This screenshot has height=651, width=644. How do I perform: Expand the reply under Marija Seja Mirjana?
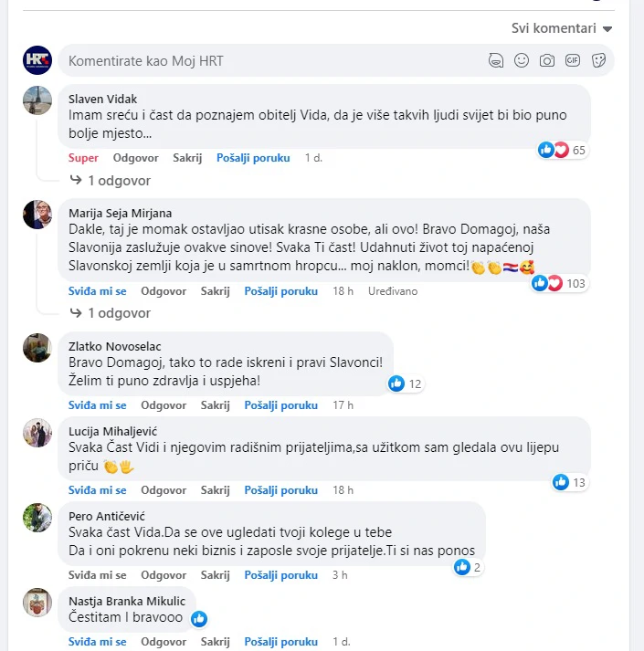coord(119,313)
